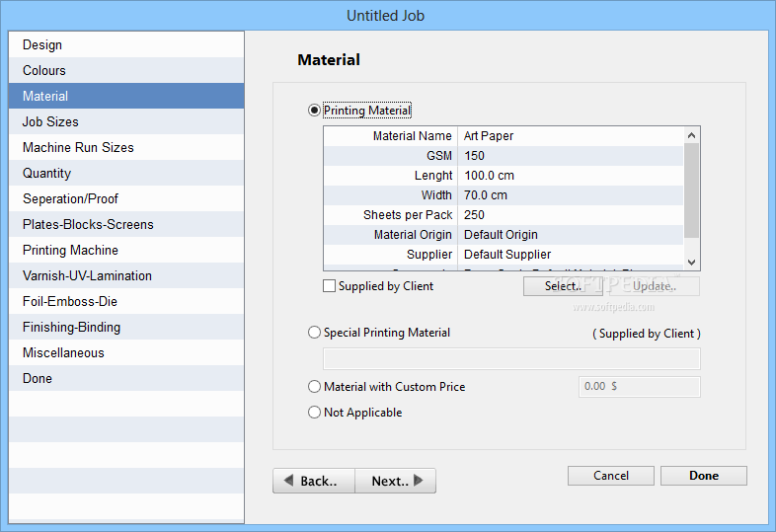Open Finishing-Binding step
776x532 pixels.
pos(126,327)
